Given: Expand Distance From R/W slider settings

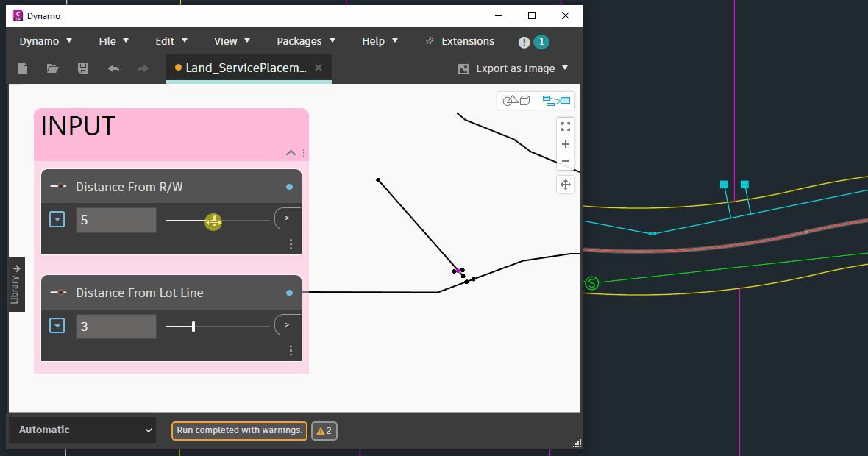Looking at the screenshot, I should coord(57,220).
